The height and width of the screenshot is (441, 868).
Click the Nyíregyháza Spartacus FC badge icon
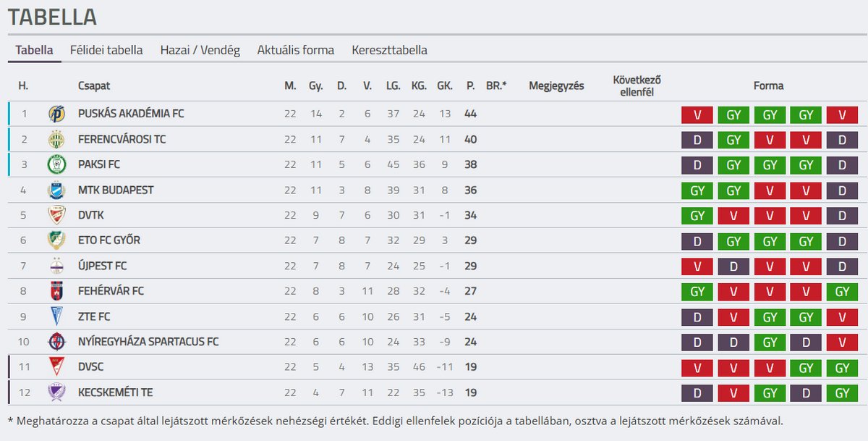click(56, 342)
